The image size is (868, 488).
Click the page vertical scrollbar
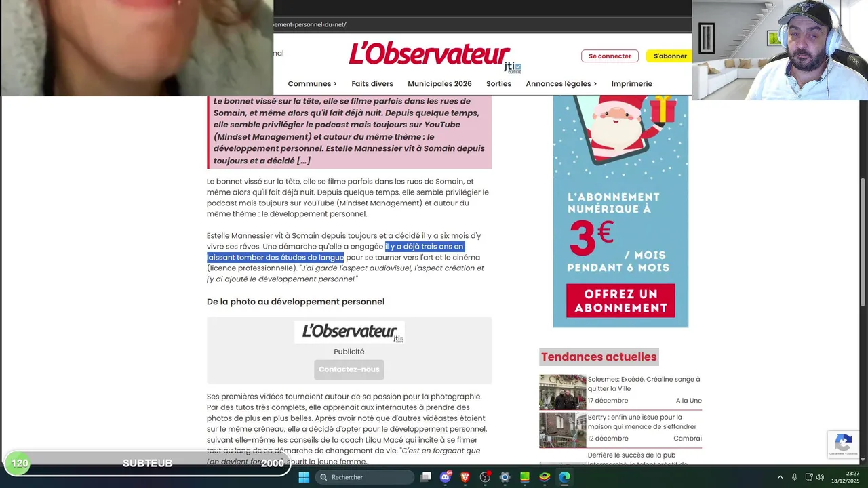(863, 241)
